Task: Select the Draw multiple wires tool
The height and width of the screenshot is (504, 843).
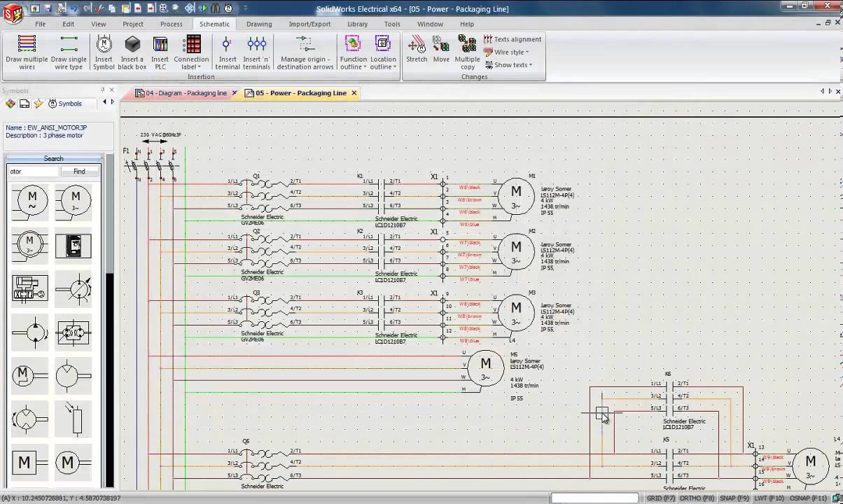Action: point(27,52)
